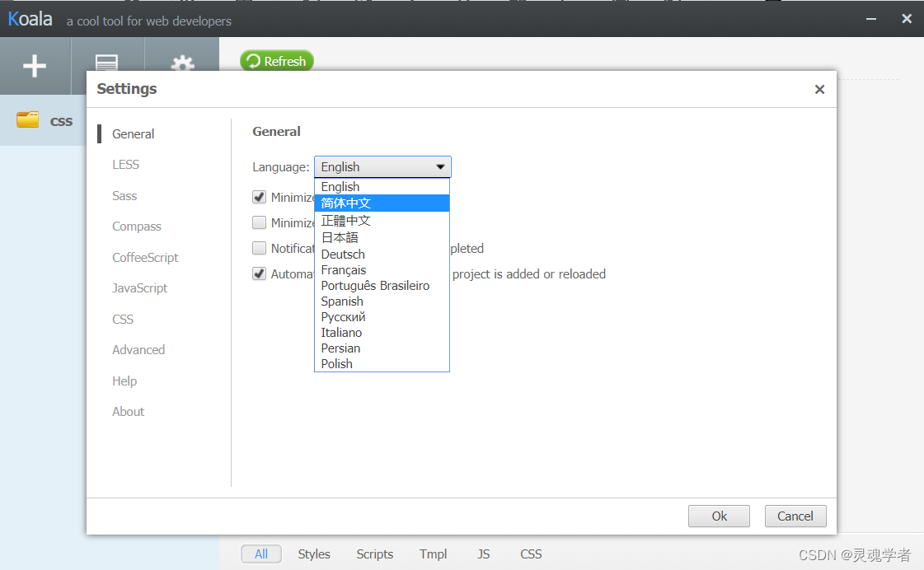Choose 日本語 from language list
Viewport: 924px width, 570px height.
382,237
